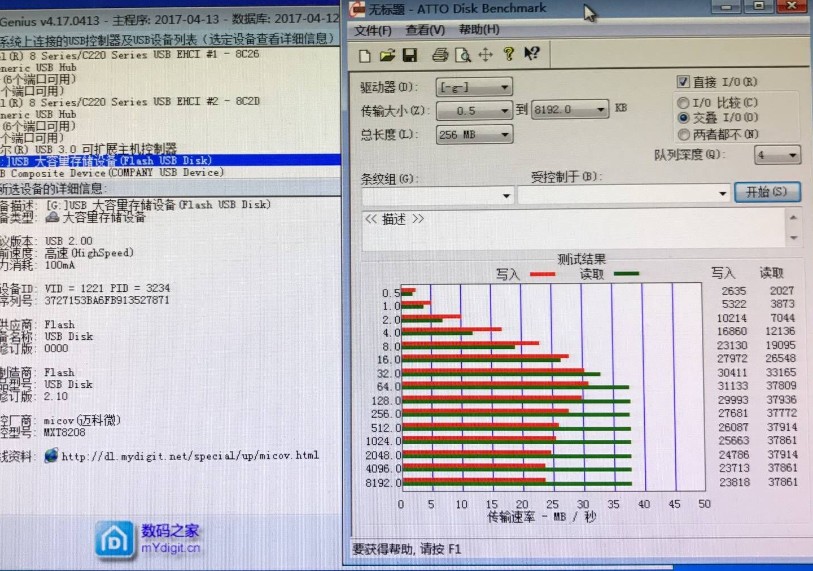
Task: Click the write value 31133 for 64.0
Action: click(x=733, y=386)
